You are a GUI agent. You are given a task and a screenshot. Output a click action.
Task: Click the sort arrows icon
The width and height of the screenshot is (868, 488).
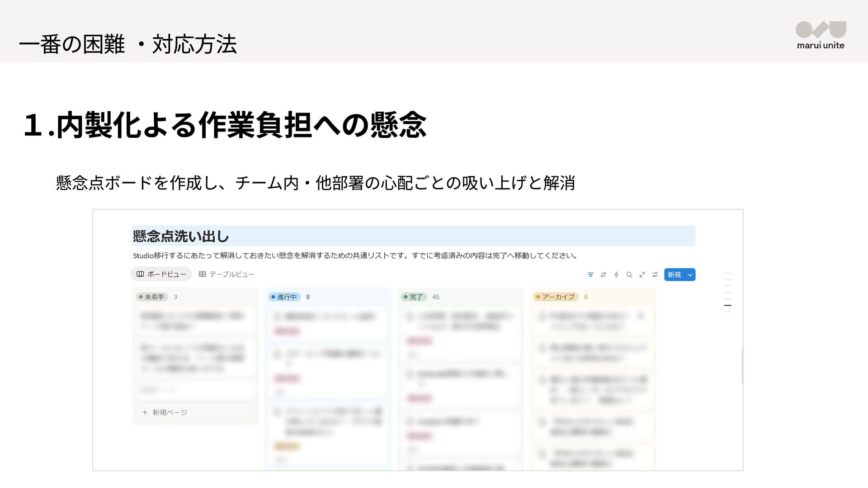point(604,275)
